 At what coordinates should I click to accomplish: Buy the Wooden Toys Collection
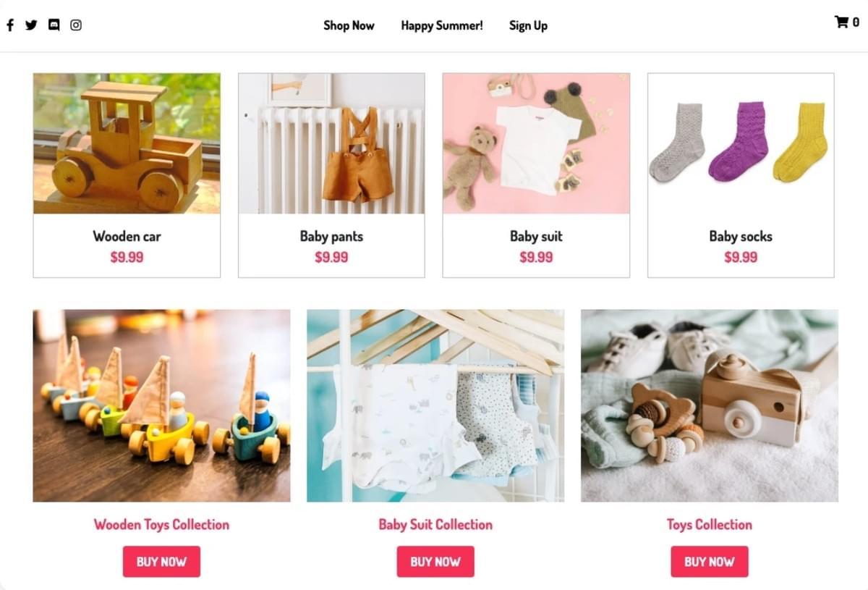click(x=161, y=562)
